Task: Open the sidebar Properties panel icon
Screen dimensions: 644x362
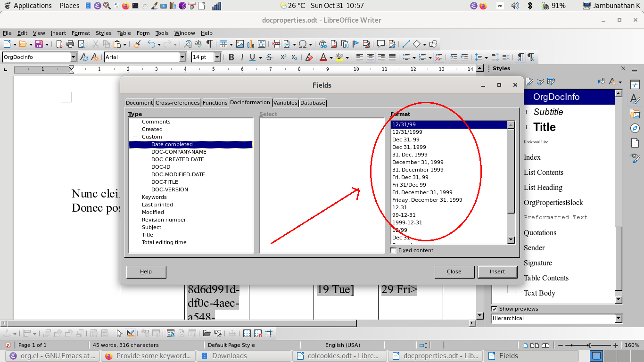Action: (x=635, y=85)
